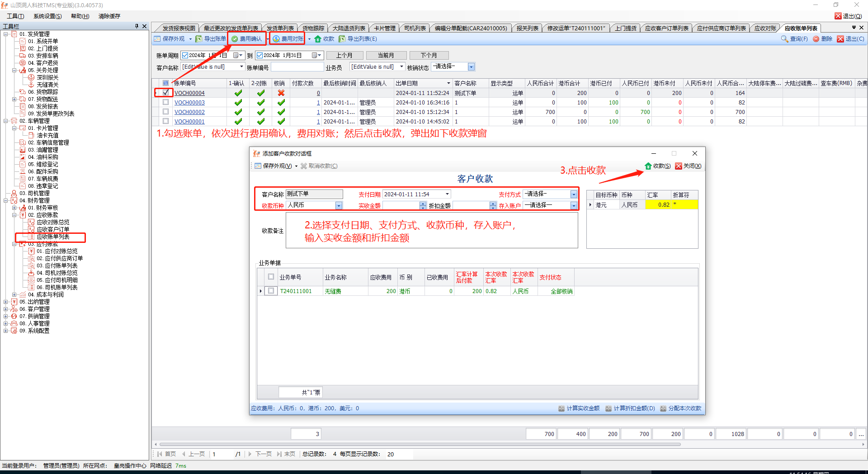Click the 导出列表(E) toolbar icon

(x=342, y=39)
